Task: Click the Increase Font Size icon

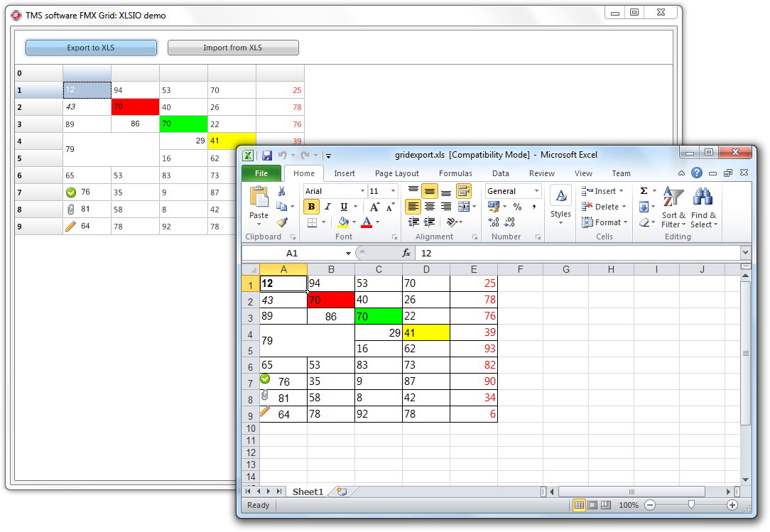Action: point(374,207)
